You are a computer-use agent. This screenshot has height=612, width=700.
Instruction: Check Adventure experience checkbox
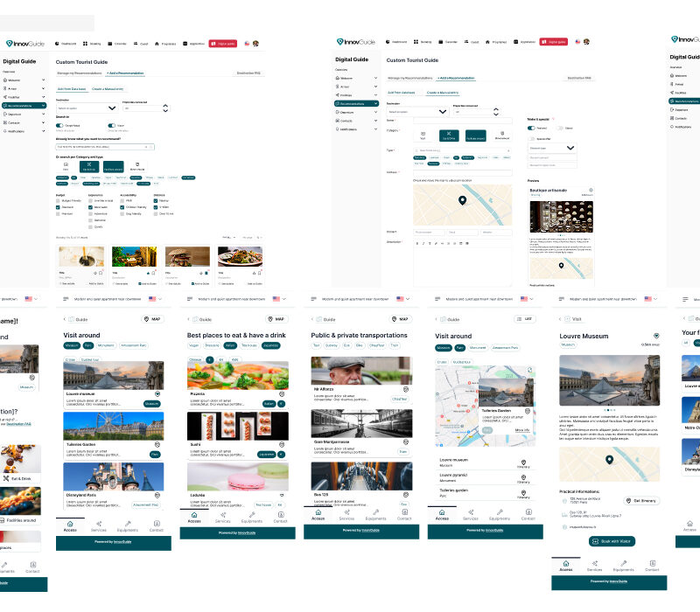(91, 214)
